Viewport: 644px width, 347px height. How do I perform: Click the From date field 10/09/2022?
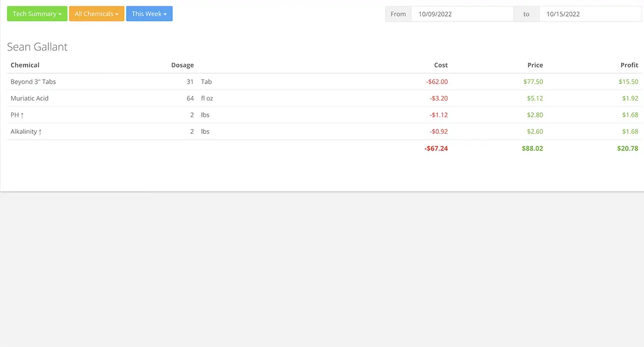[x=462, y=14]
